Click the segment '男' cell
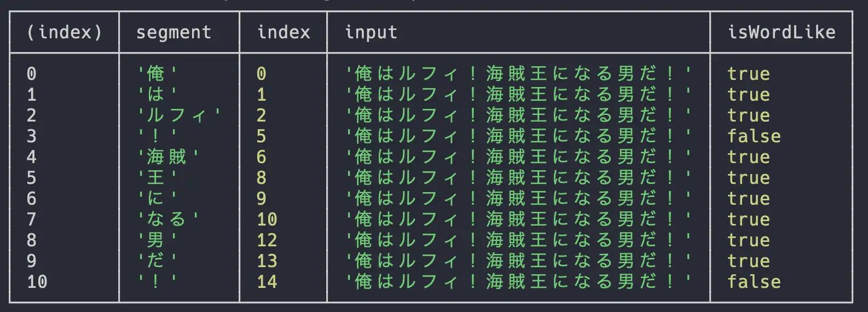Image resolution: width=868 pixels, height=312 pixels. pos(157,240)
